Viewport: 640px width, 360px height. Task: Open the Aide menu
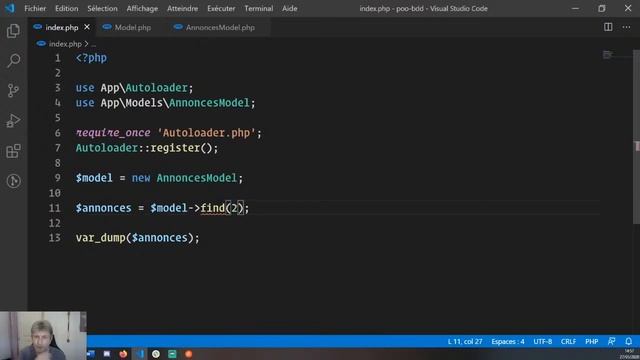(x=289, y=8)
